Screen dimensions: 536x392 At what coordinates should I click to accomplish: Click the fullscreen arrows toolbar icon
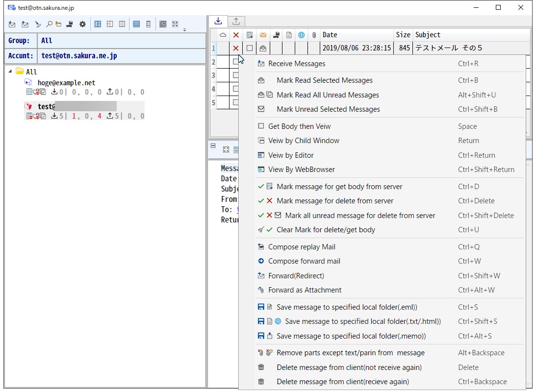click(175, 24)
